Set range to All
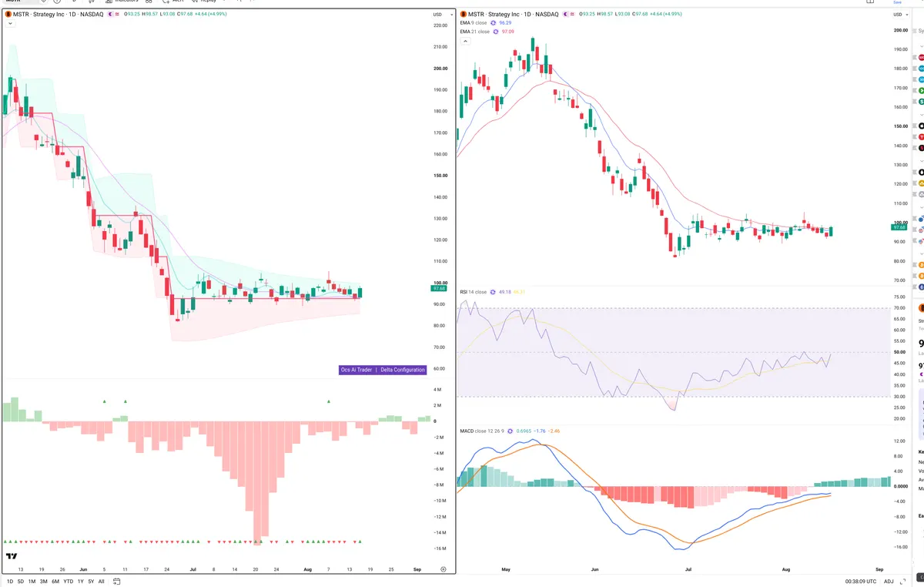The height and width of the screenshot is (587, 924). pos(101,582)
